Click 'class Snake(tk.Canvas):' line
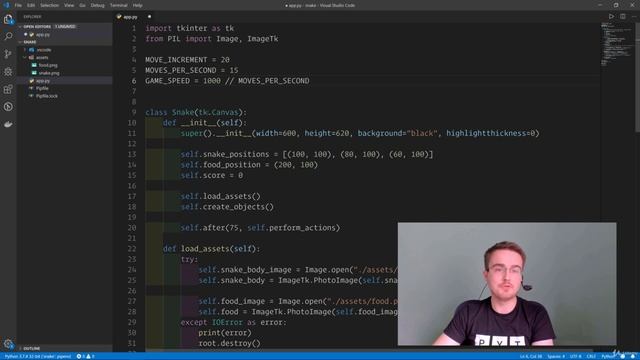The image size is (640, 360). pos(196,112)
